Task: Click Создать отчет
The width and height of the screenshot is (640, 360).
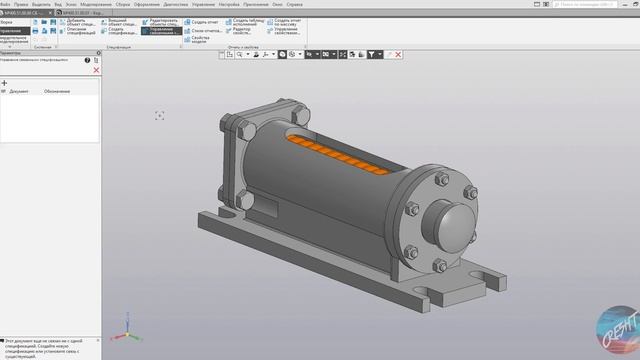Action: [202, 22]
